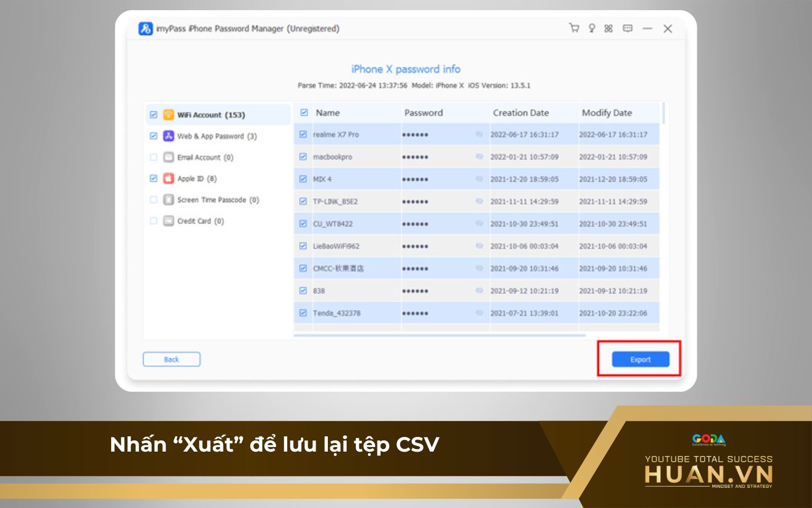Image resolution: width=812 pixels, height=508 pixels.
Task: Uncheck Web & App Password checkbox
Action: [153, 136]
